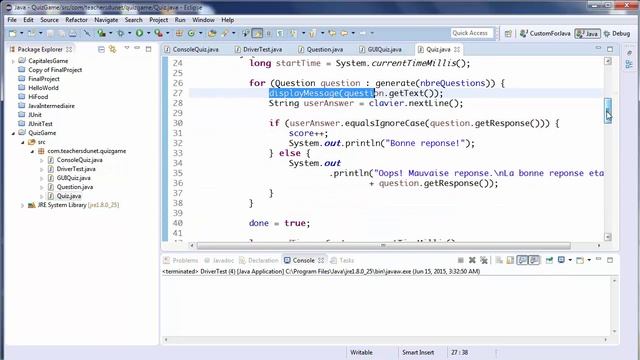Click the Open Console icon
The height and width of the screenshot is (360, 640).
(x=580, y=260)
